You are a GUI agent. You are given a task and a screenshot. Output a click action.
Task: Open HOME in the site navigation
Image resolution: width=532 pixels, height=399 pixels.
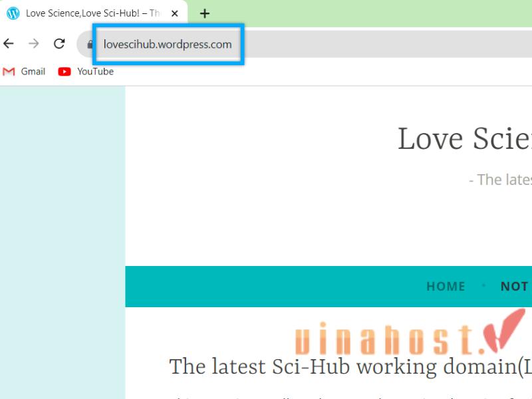(446, 287)
